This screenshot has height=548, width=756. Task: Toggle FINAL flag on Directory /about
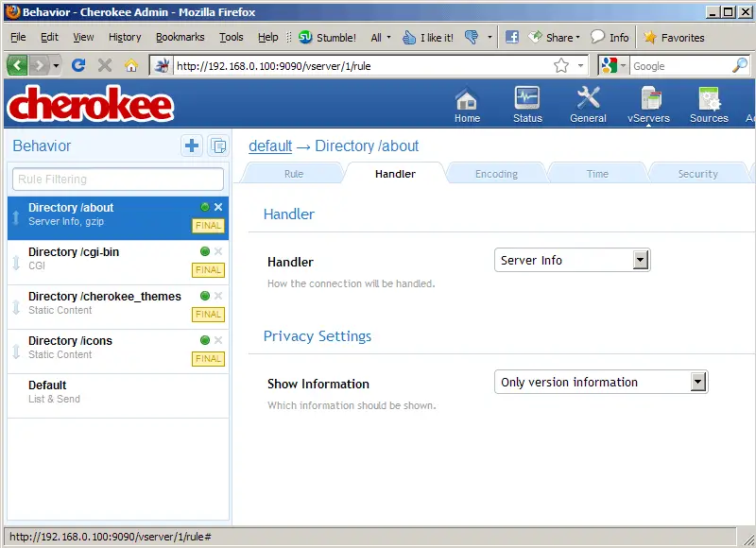point(208,226)
